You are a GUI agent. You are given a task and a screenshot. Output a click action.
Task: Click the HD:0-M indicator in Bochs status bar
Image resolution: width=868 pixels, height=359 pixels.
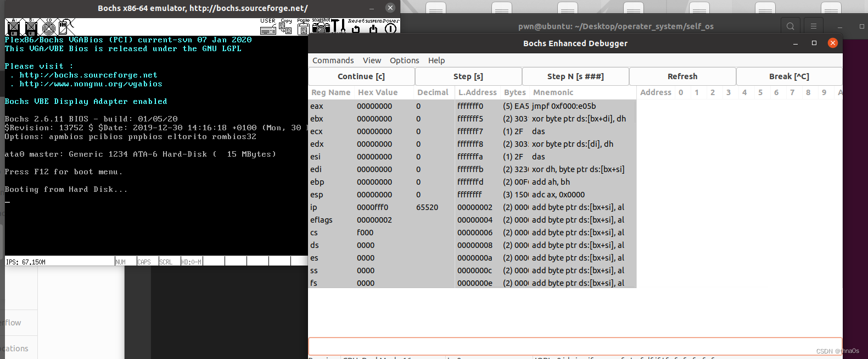point(192,262)
